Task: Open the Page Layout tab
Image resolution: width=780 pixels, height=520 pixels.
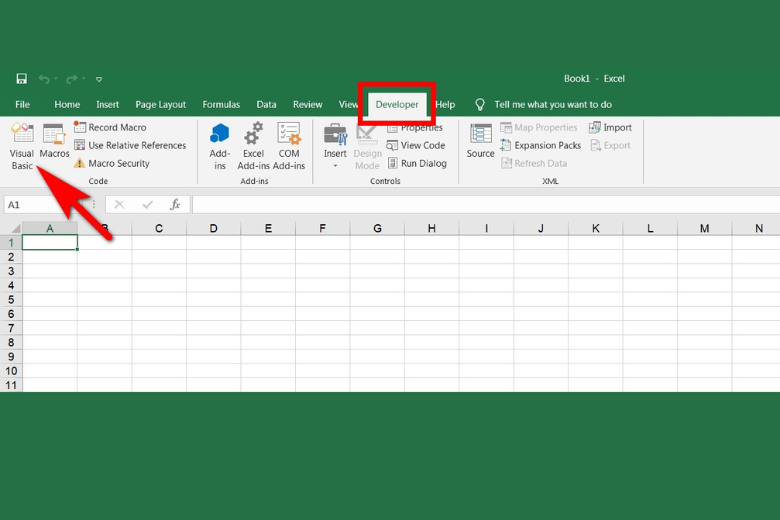Action: point(160,104)
